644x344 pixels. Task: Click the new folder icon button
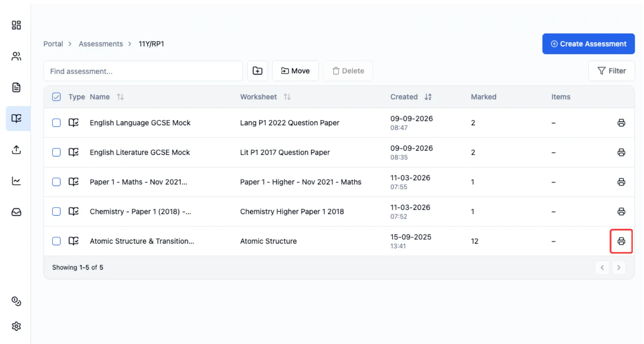pos(258,71)
